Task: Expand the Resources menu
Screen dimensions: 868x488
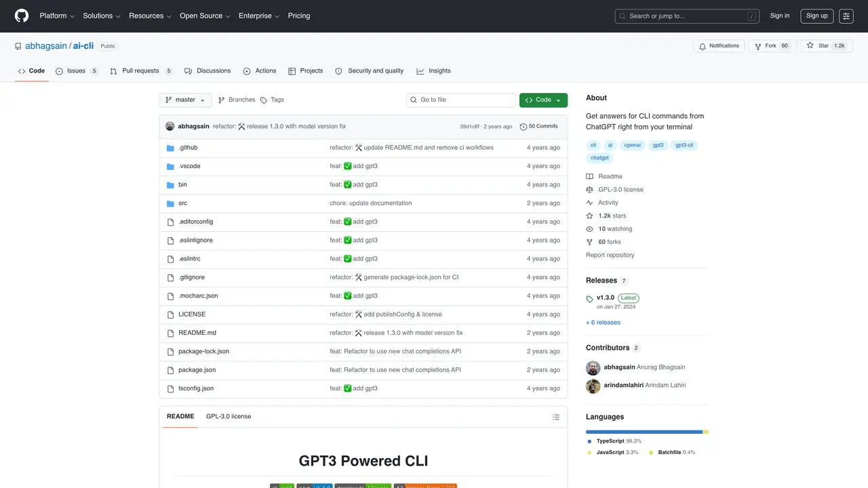Action: click(150, 16)
